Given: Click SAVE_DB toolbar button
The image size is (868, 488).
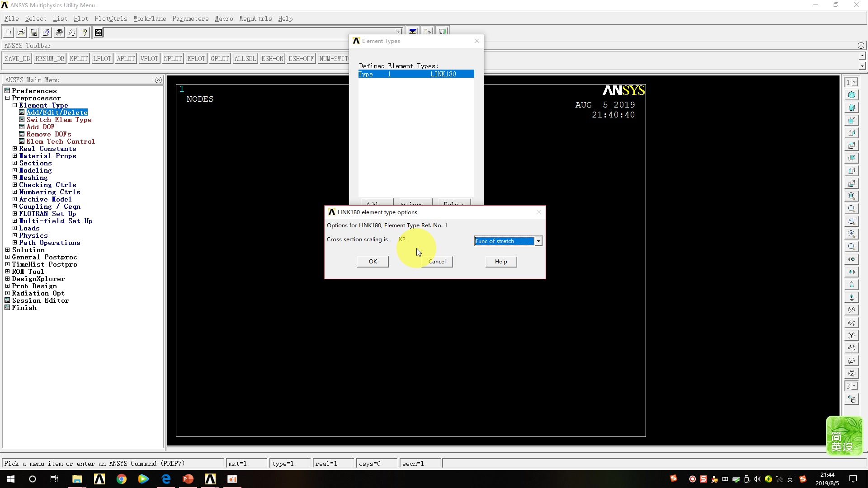Looking at the screenshot, I should 17,59.
